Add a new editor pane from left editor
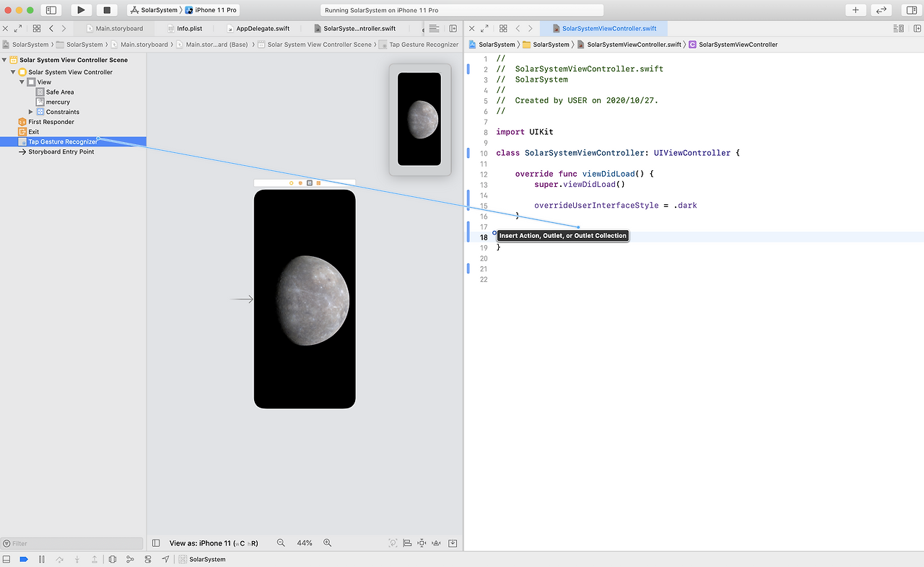The height and width of the screenshot is (567, 924). click(453, 29)
